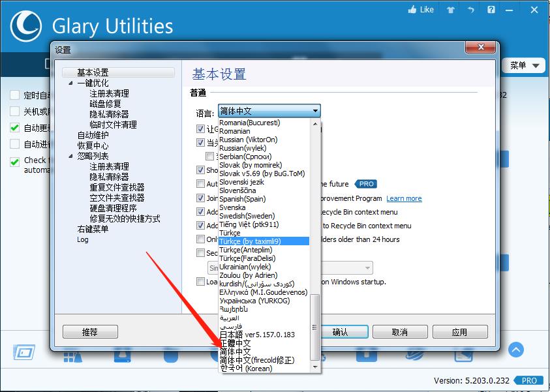Image resolution: width=550 pixels, height=392 pixels.
Task: Open the 'Learn more' link
Action: coord(404,198)
